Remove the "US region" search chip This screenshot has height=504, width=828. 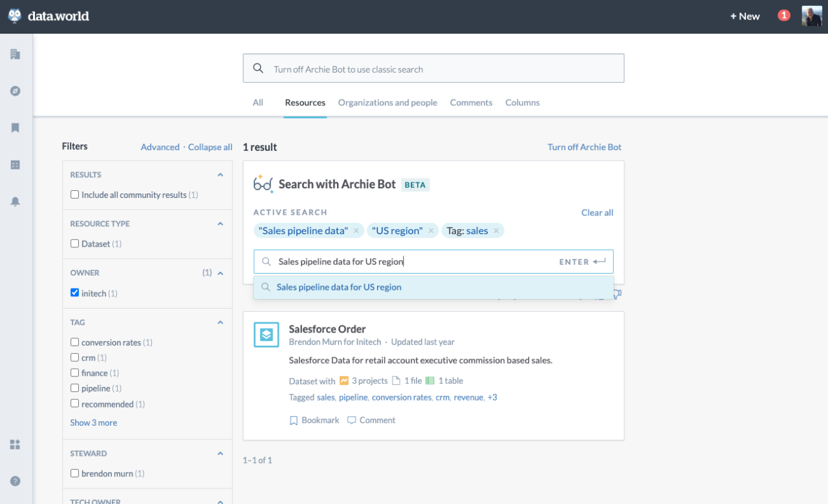pos(431,231)
